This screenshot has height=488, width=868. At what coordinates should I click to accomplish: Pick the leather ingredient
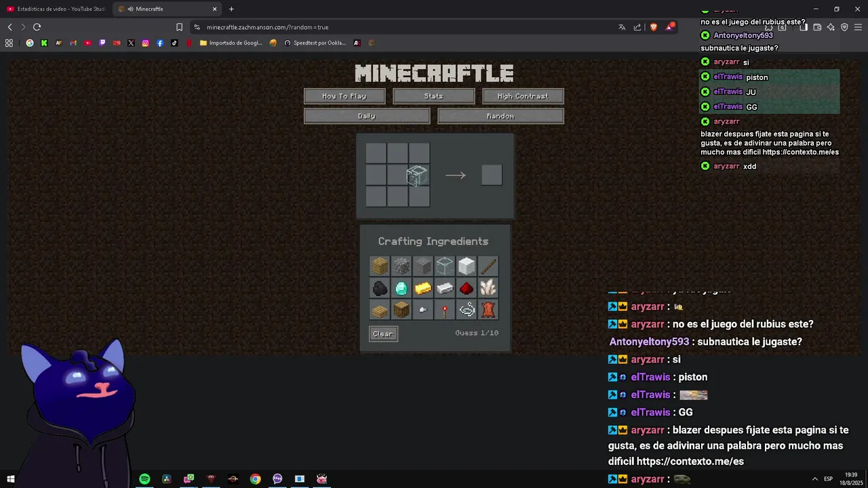(488, 310)
